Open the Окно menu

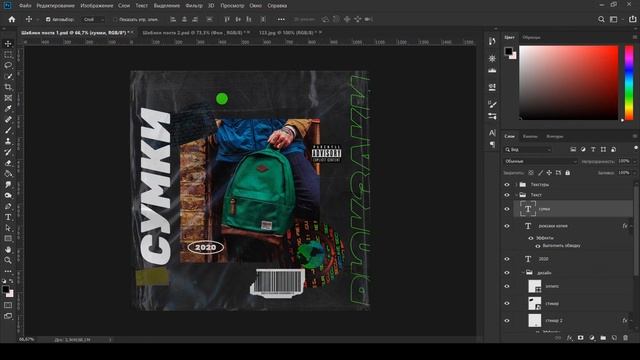pyautogui.click(x=256, y=6)
